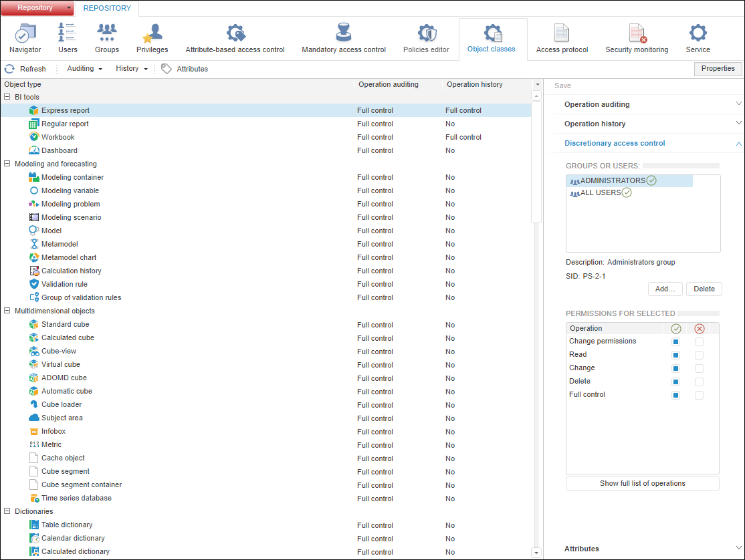Viewport: 745px width, 560px height.
Task: Open the Users section icon
Action: pyautogui.click(x=68, y=39)
